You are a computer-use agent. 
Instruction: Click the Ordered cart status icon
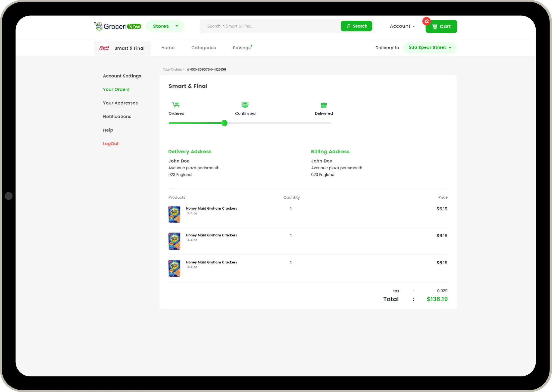tap(176, 105)
